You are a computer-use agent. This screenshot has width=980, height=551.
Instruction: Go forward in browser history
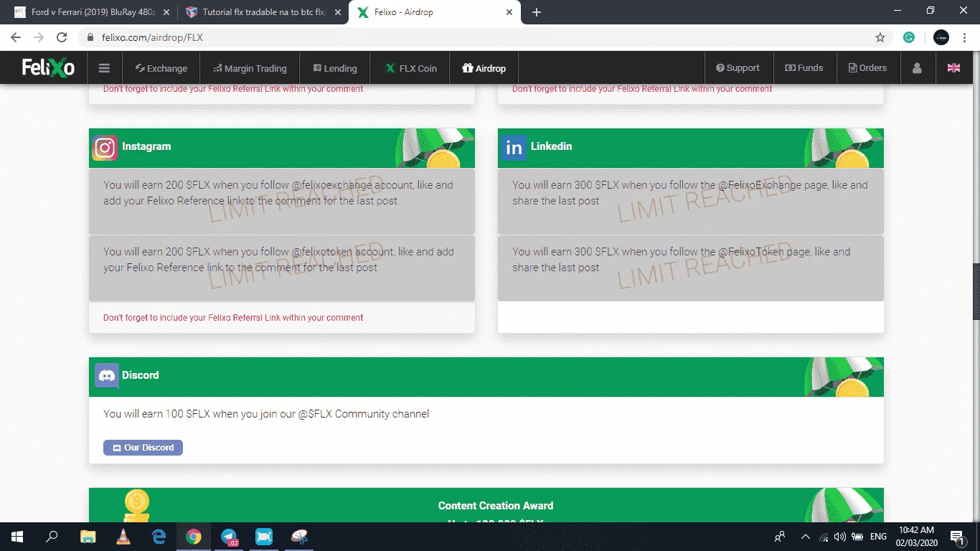[x=39, y=37]
